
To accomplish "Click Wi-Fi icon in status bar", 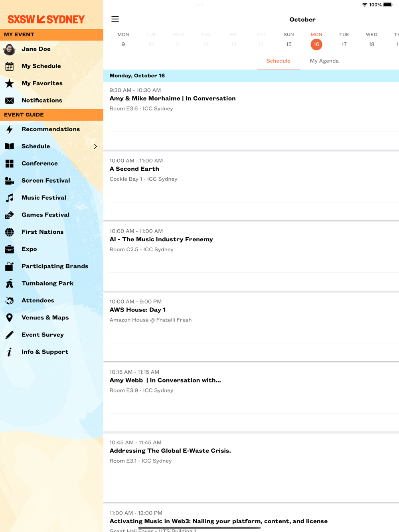I will [x=365, y=5].
